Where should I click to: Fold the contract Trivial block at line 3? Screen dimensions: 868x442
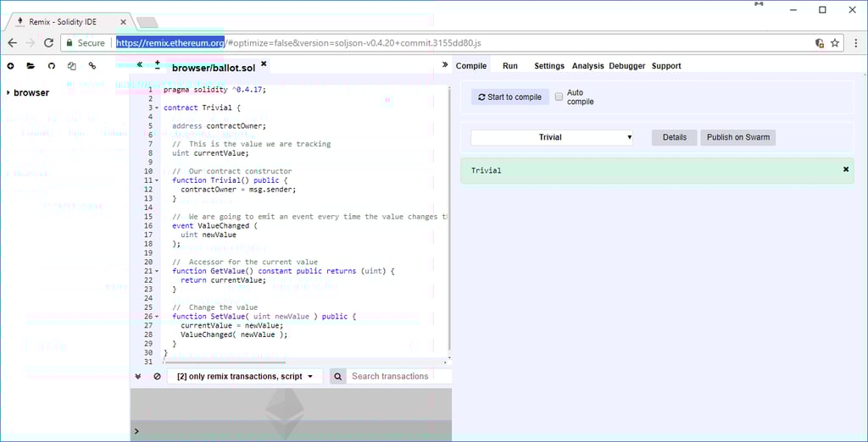click(x=157, y=108)
